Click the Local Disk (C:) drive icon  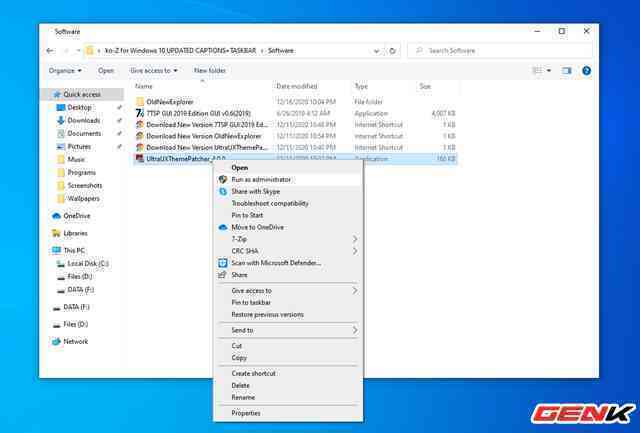click(x=61, y=264)
